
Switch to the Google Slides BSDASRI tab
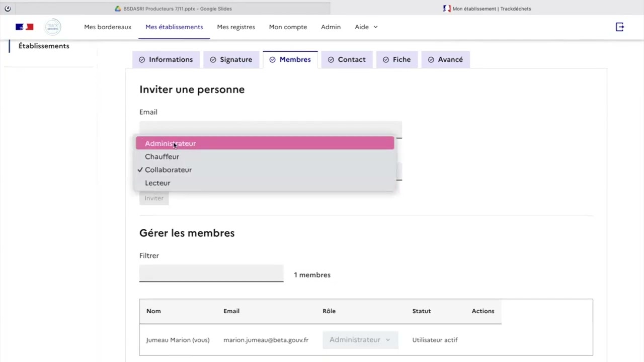pos(173,9)
